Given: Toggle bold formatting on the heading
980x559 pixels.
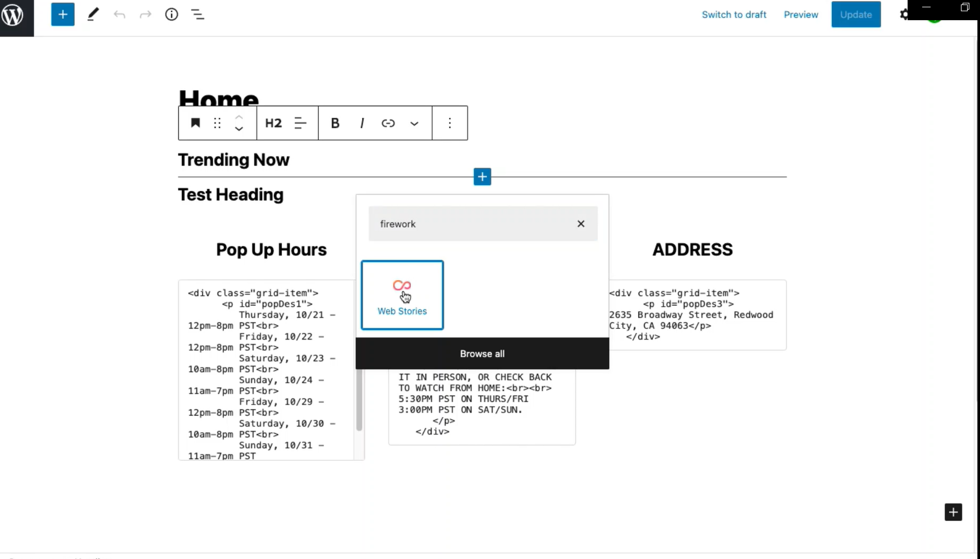Looking at the screenshot, I should tap(335, 123).
